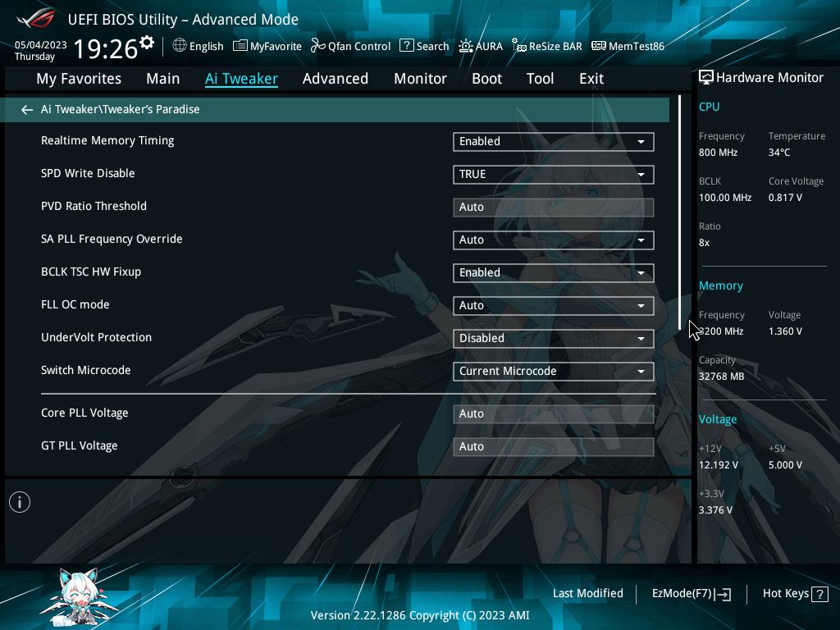Select the Ai Tweaker tab
This screenshot has height=630, width=840.
pos(241,79)
